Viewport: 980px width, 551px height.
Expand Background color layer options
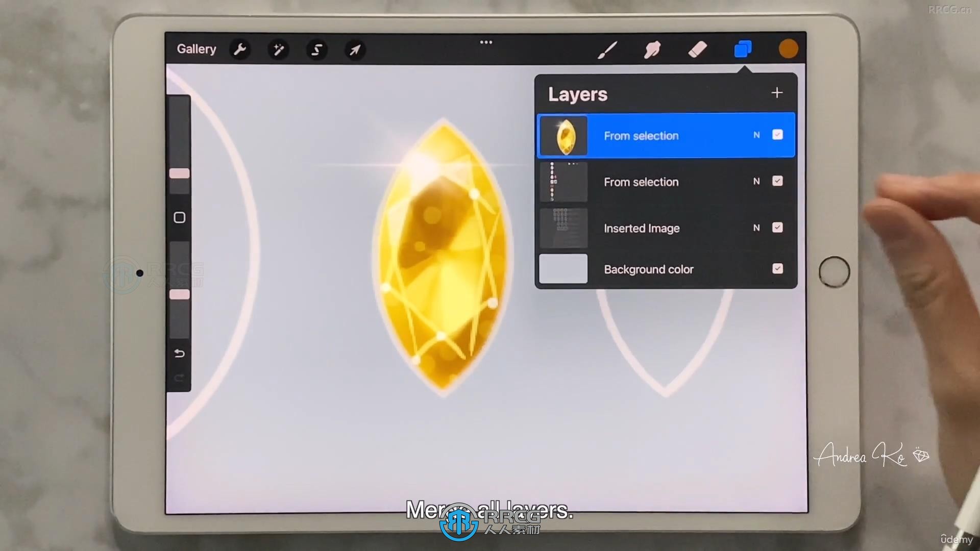coord(648,268)
